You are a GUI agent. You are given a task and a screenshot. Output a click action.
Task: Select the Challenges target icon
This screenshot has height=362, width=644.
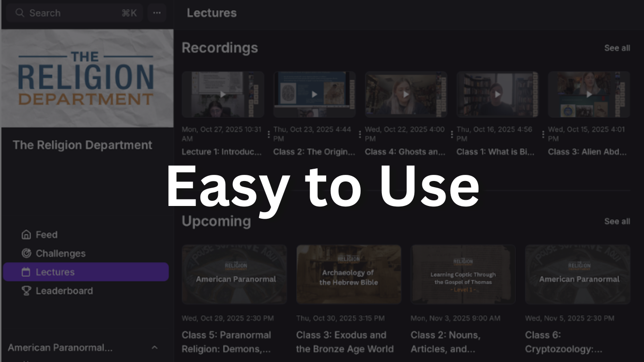[x=26, y=253]
